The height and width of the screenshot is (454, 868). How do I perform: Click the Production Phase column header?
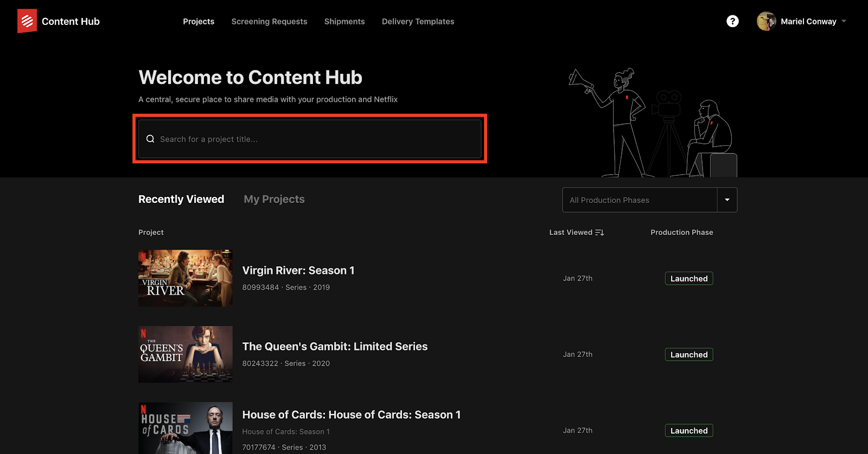(682, 232)
